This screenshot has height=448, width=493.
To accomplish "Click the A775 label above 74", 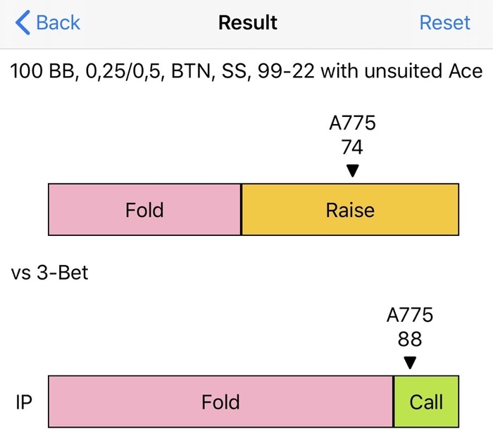I will 353,124.
